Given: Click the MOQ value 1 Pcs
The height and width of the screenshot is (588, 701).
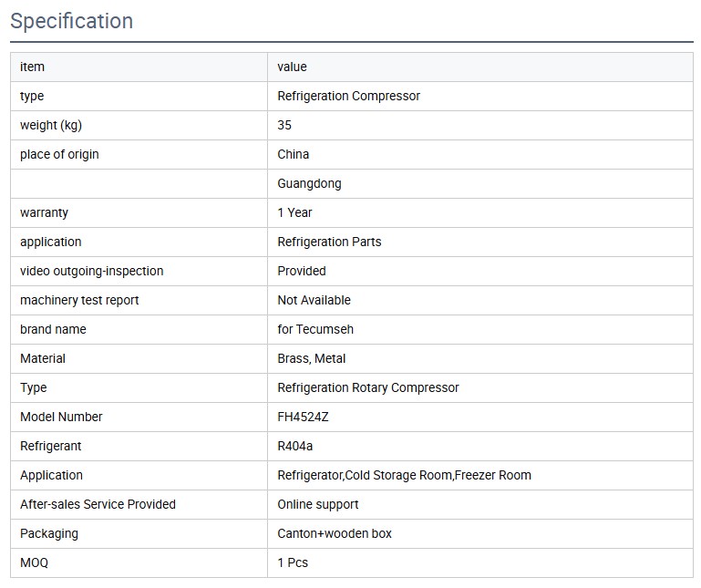Looking at the screenshot, I should point(293,562).
